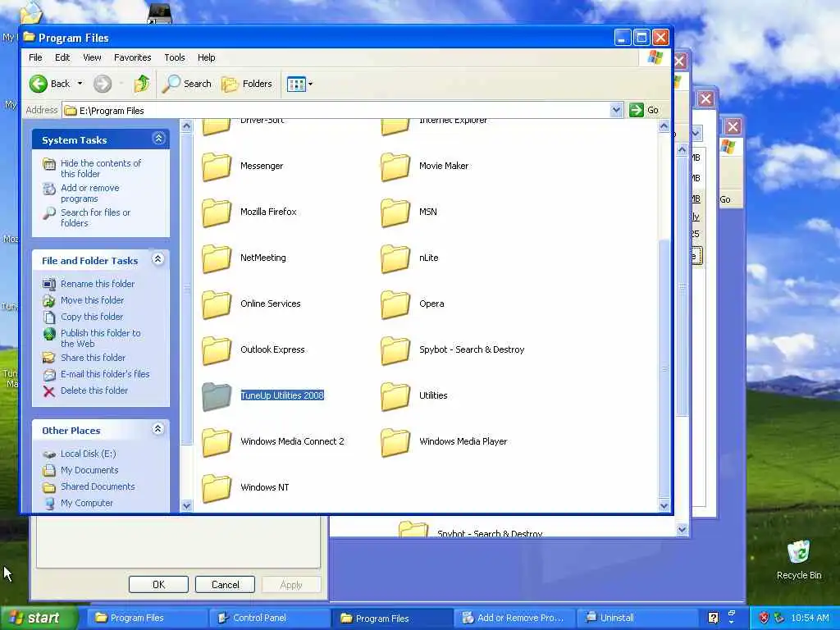Click Hide the contents of this folder
The height and width of the screenshot is (630, 840).
[x=101, y=168]
